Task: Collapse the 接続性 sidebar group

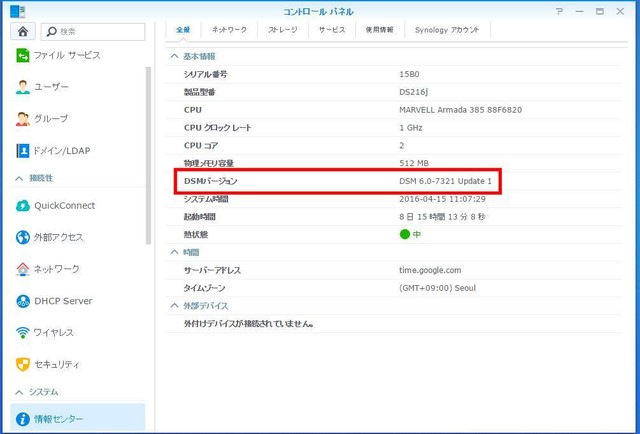Action: (x=19, y=178)
